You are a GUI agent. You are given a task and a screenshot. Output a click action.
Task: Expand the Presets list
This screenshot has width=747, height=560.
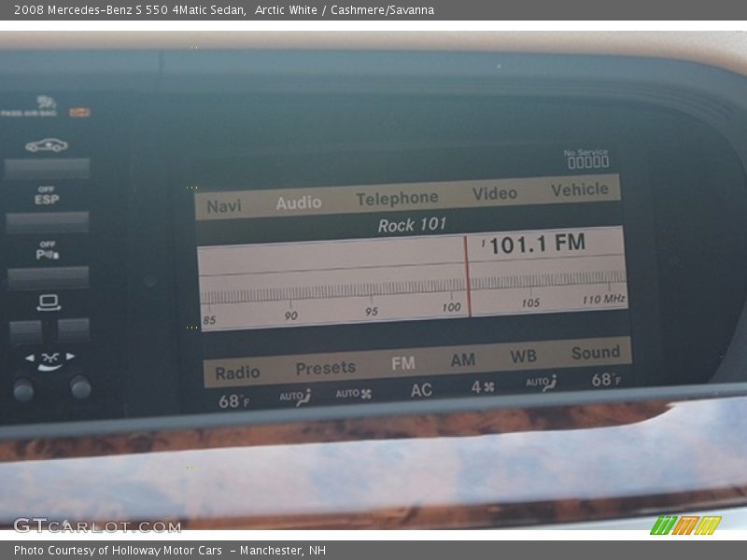click(x=325, y=368)
